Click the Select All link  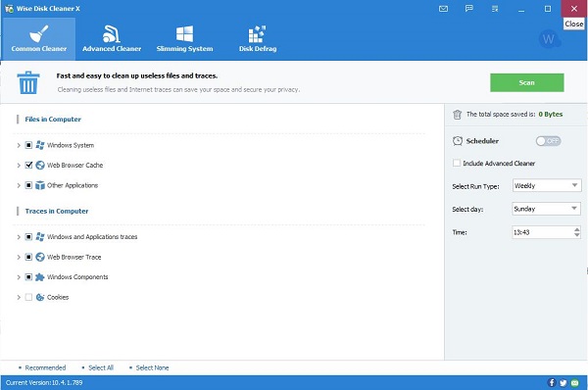101,367
